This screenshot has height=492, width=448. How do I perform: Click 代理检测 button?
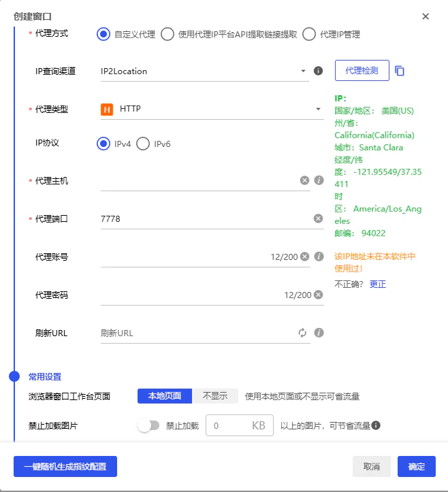pos(362,71)
